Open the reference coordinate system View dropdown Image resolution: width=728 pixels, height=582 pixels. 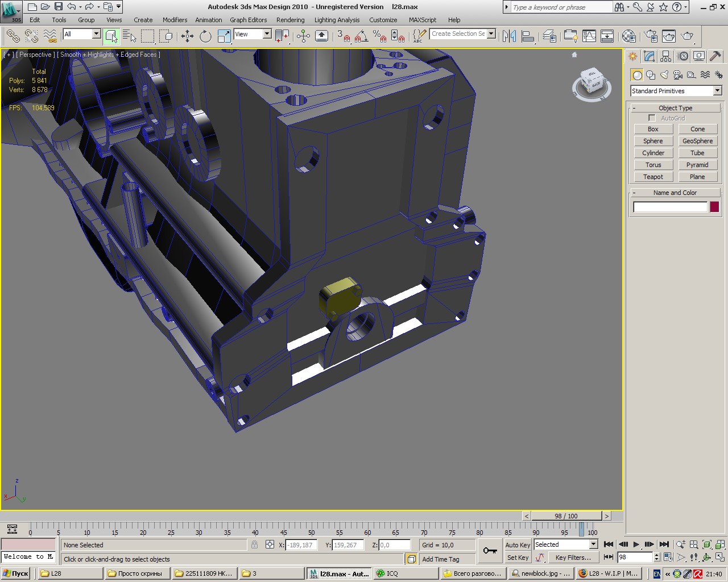(x=266, y=34)
